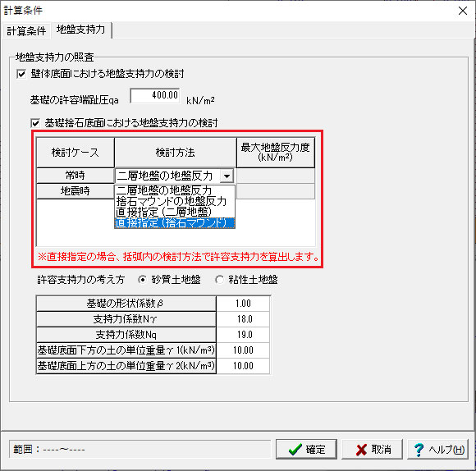Open help with the question mark icon
476x471 pixels.
pyautogui.click(x=437, y=449)
